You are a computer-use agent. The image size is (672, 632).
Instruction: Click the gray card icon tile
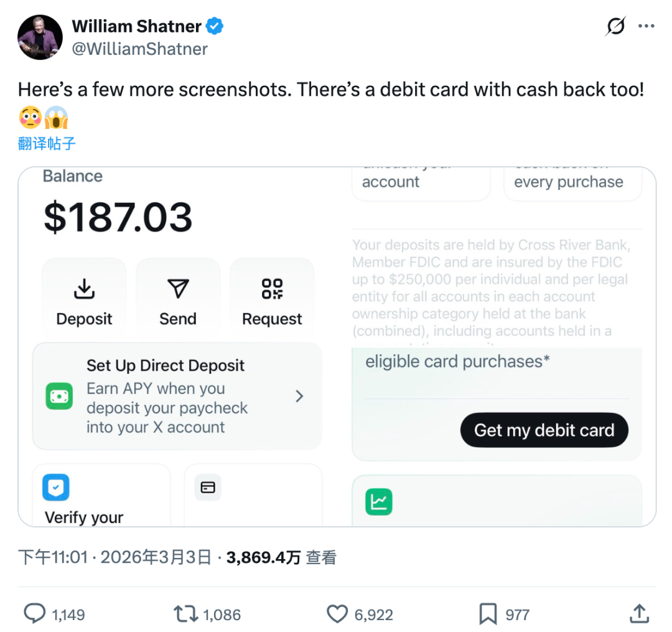click(208, 488)
